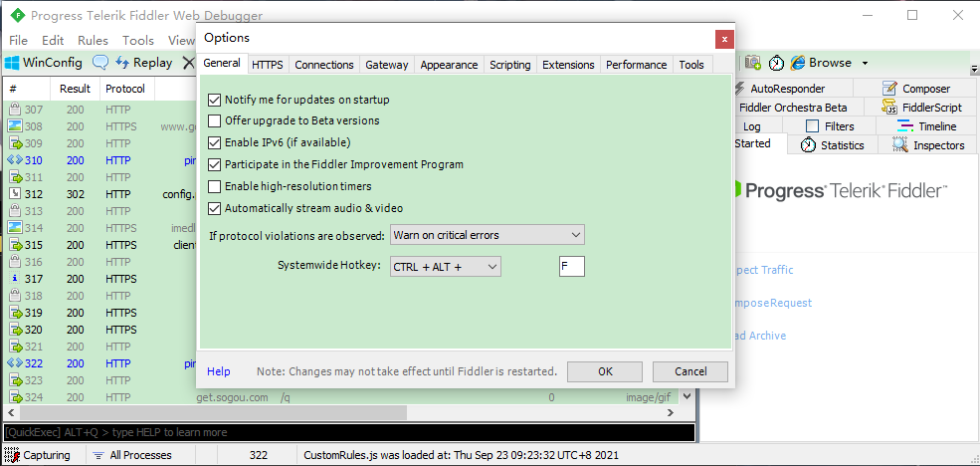Click the session list scroll-down arrow

coord(686,396)
